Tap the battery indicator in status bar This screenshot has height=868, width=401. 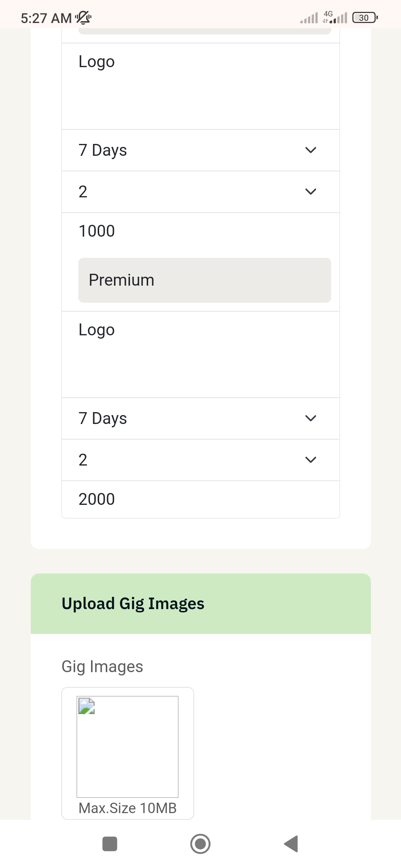(x=365, y=17)
